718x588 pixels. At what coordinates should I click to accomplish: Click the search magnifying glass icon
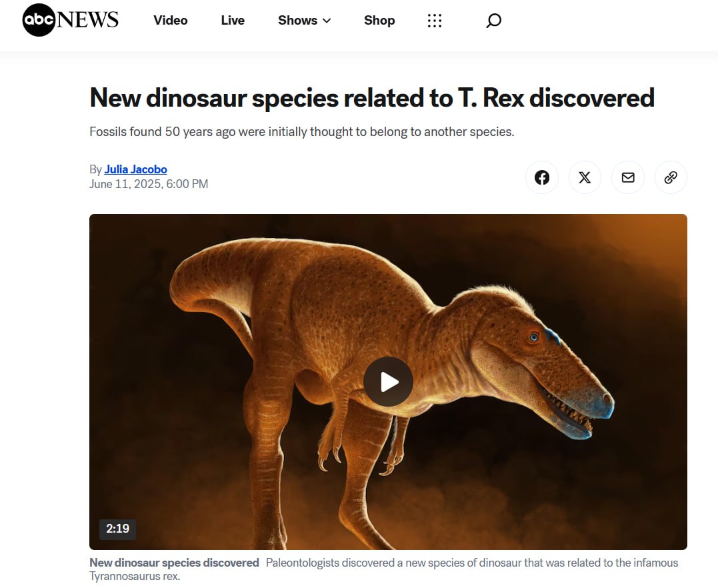(x=493, y=21)
